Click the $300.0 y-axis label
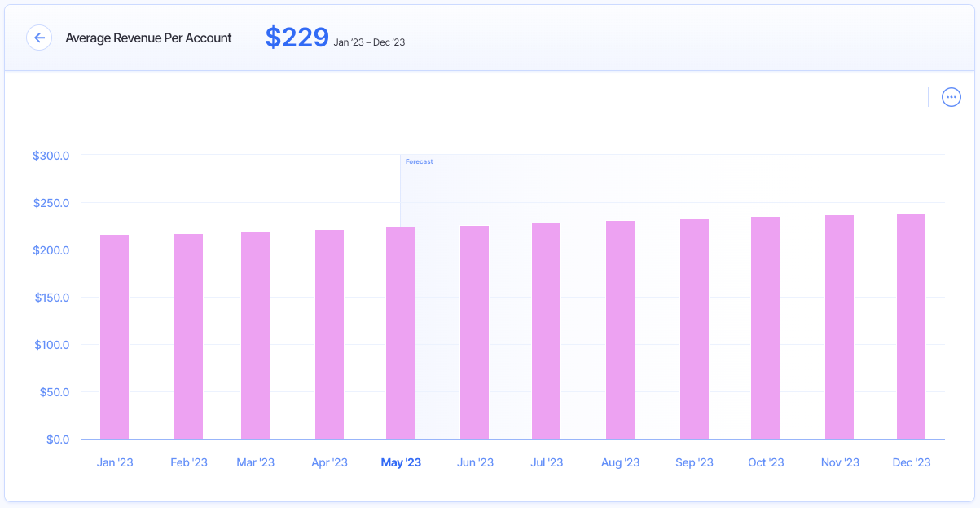 51,155
